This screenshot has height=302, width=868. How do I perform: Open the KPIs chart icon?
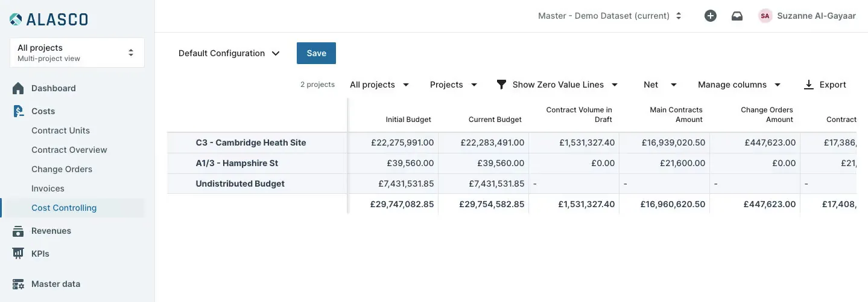pos(18,254)
